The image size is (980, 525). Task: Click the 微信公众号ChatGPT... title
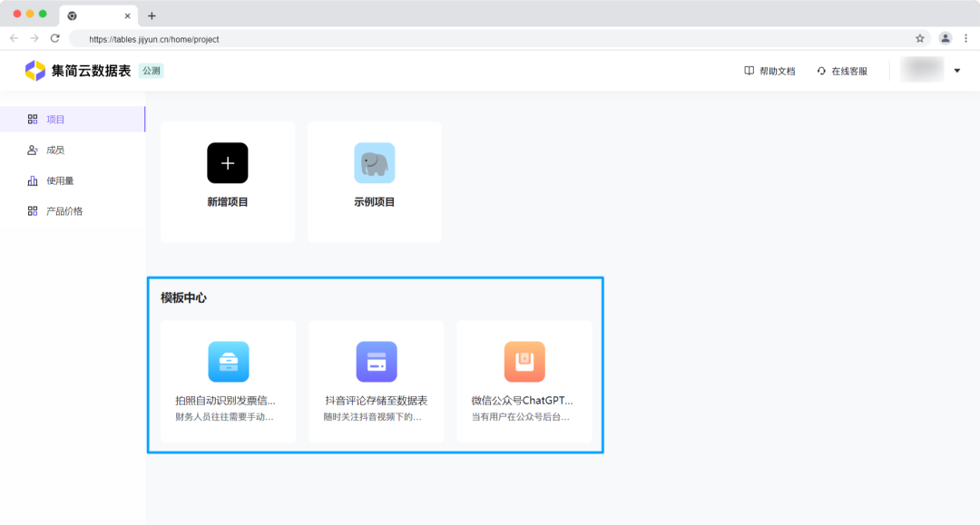pos(522,400)
